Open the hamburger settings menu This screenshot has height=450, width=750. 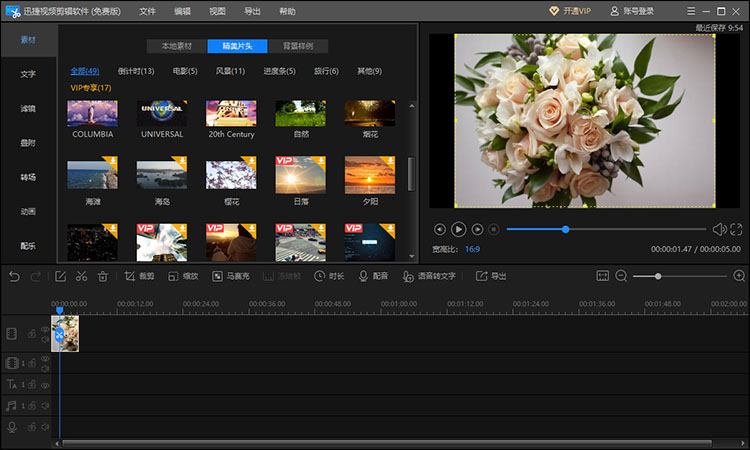(x=691, y=11)
